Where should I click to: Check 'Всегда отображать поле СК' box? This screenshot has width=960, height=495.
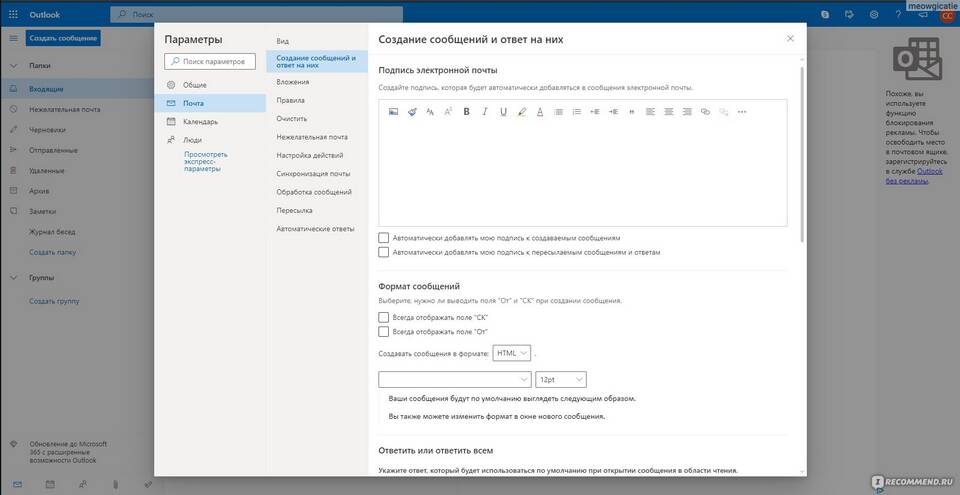(x=384, y=317)
